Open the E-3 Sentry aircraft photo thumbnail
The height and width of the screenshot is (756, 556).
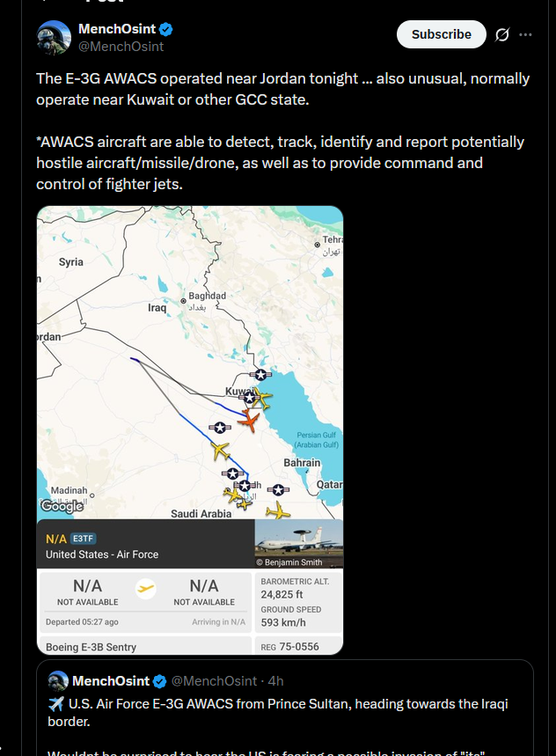click(x=299, y=543)
